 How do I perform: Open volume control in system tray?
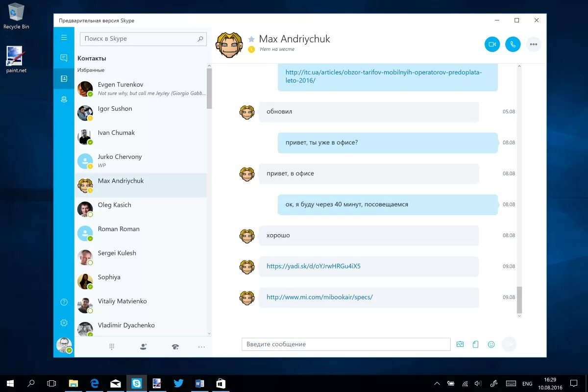pos(478,383)
